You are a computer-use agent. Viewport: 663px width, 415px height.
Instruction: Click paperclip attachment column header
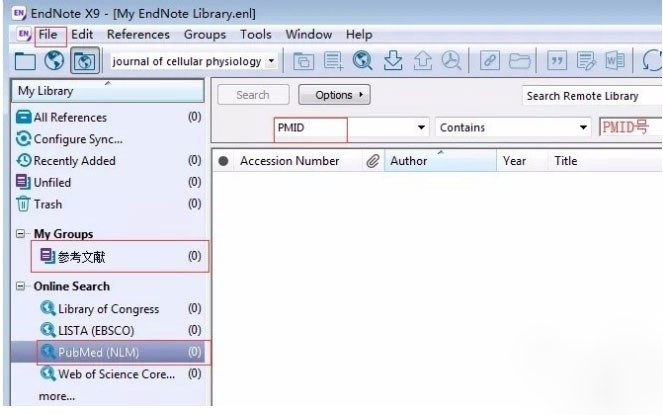coord(373,161)
